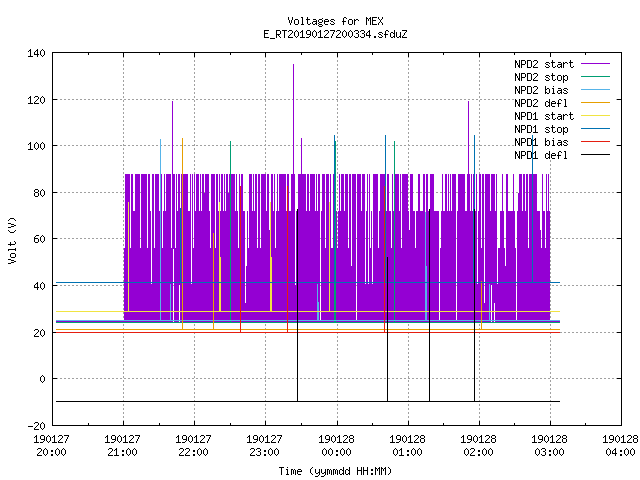Click the 120 y-axis tick label
Screen dimensions: 640x480
click(36, 100)
